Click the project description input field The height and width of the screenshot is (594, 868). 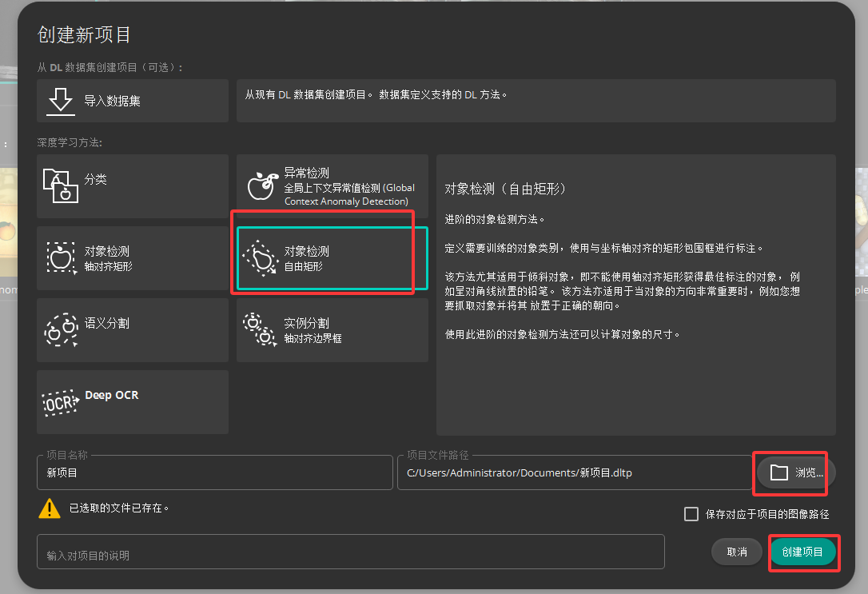pos(351,552)
